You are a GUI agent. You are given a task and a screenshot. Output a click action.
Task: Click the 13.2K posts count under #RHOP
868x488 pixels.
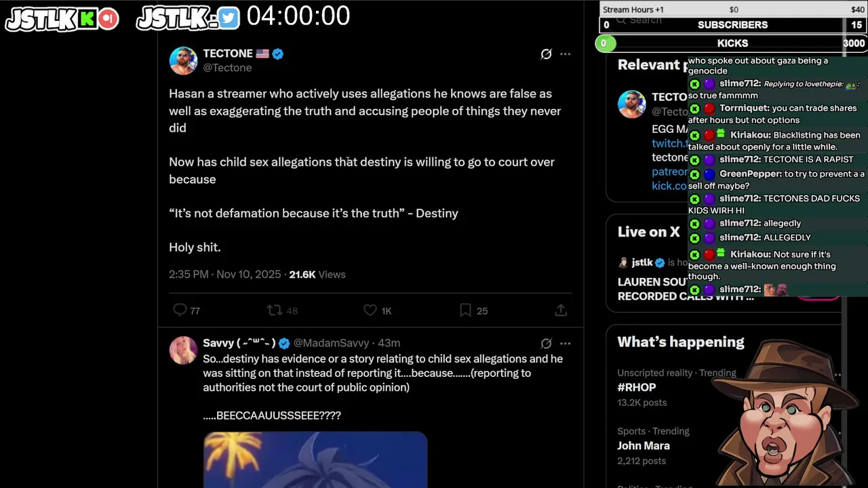pos(642,403)
